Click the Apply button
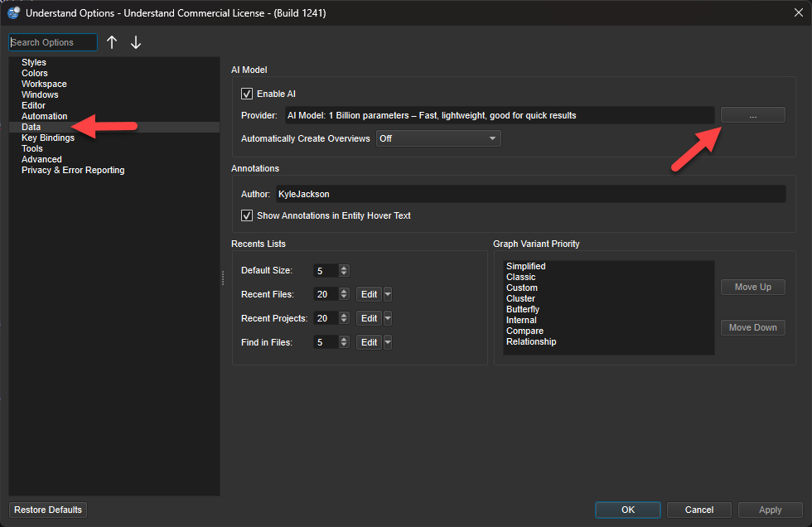 pyautogui.click(x=770, y=510)
